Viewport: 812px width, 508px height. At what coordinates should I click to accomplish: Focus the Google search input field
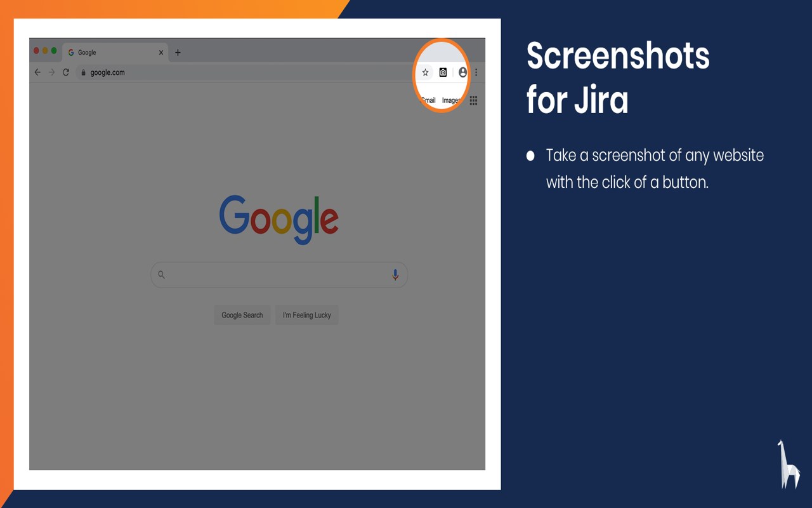point(279,275)
